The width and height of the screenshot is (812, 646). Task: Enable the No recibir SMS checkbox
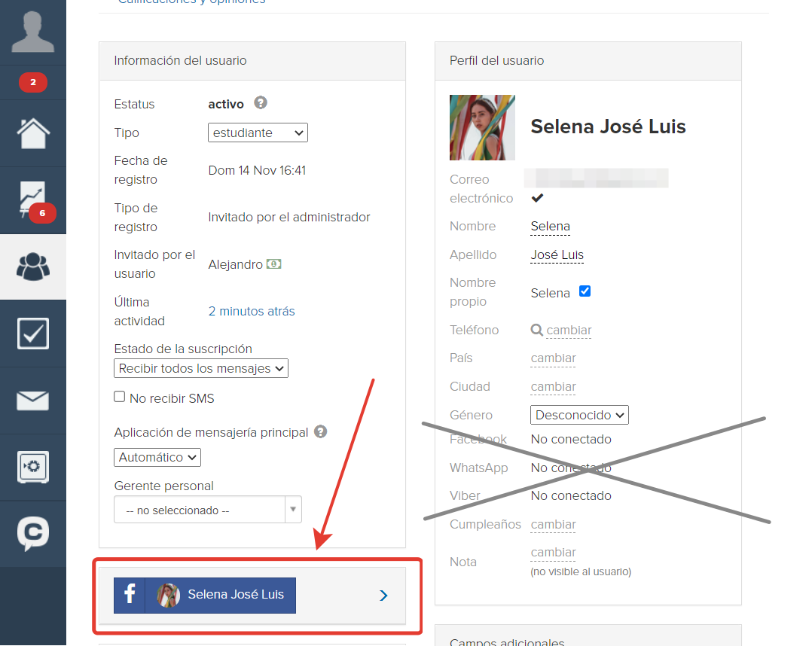coord(120,397)
